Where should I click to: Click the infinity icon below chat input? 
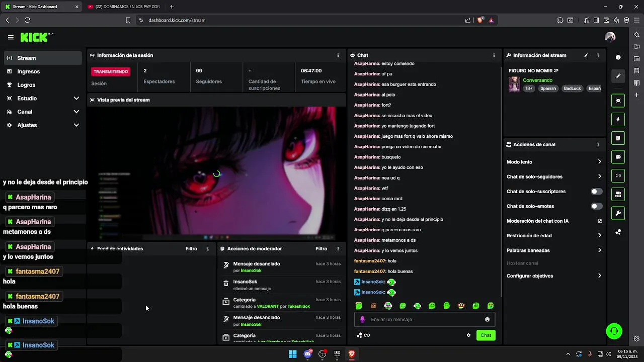[x=367, y=335]
